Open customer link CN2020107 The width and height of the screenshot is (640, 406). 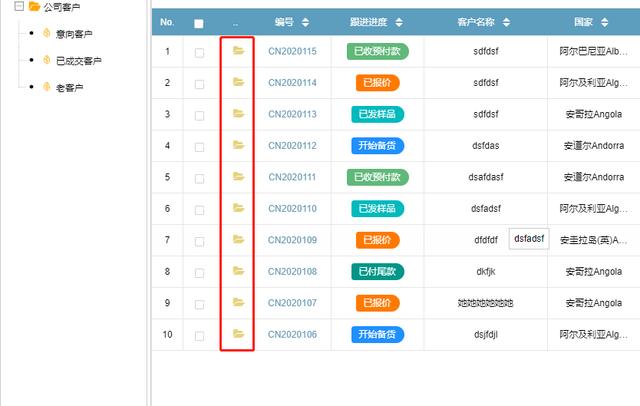[x=292, y=302]
